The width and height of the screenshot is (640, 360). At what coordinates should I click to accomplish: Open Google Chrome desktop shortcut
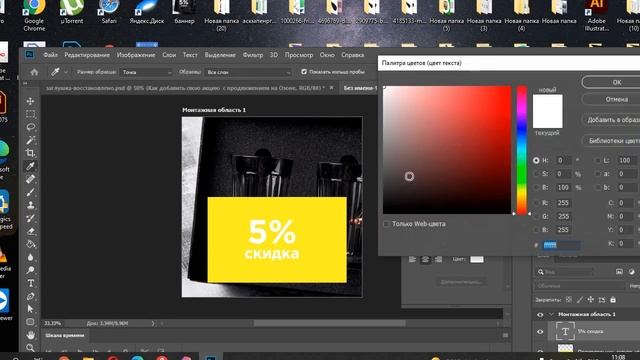coord(34,15)
